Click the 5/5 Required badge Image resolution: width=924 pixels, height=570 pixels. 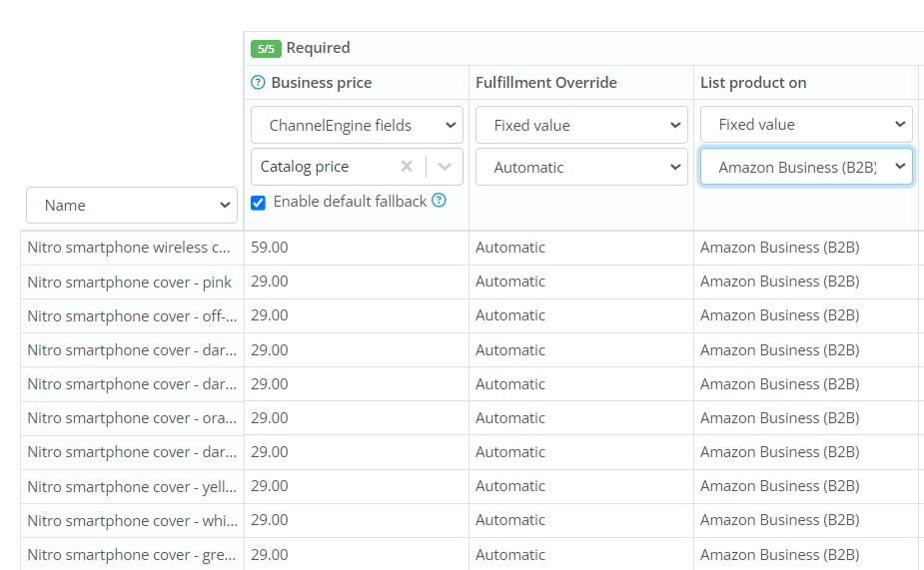266,48
